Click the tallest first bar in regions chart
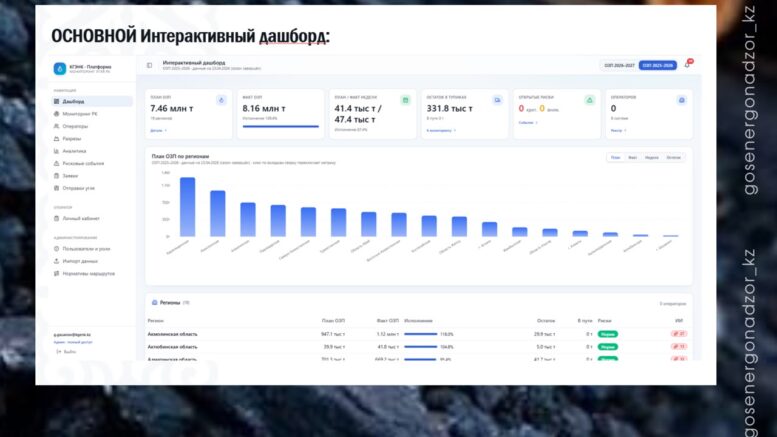Viewport: 777px width, 437px height. point(187,207)
